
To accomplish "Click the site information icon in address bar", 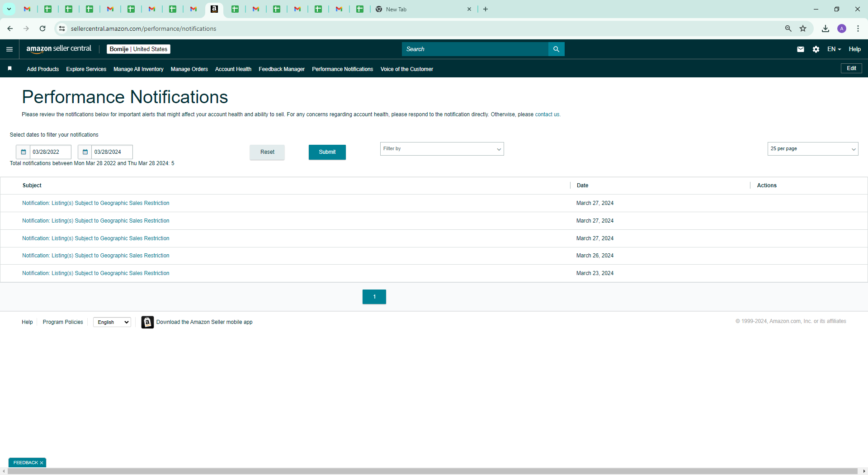I will coord(62,28).
